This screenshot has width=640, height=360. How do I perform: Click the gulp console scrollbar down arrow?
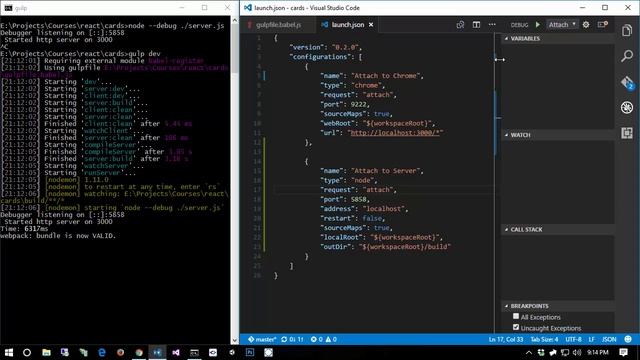pyautogui.click(x=235, y=340)
